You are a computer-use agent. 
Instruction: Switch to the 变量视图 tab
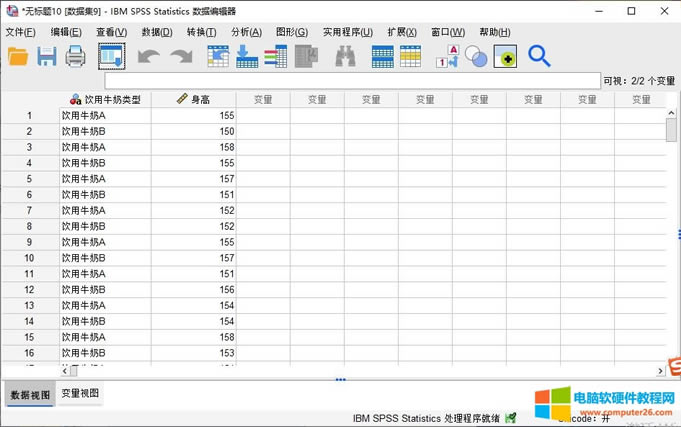(x=80, y=394)
